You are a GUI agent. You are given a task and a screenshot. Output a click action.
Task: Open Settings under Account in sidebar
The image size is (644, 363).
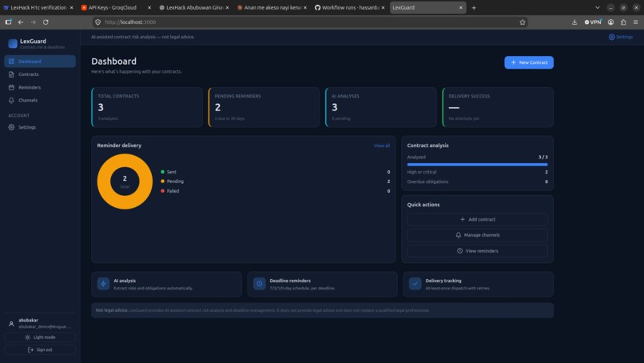40,127
